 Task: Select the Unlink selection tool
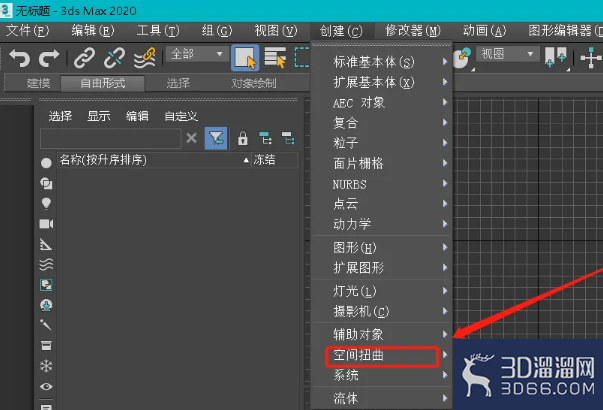[x=114, y=58]
